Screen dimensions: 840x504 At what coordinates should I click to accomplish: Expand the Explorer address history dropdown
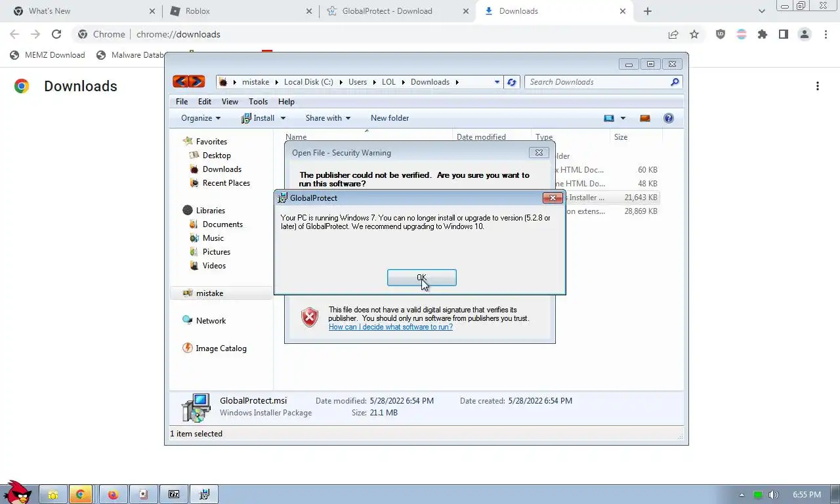(497, 82)
